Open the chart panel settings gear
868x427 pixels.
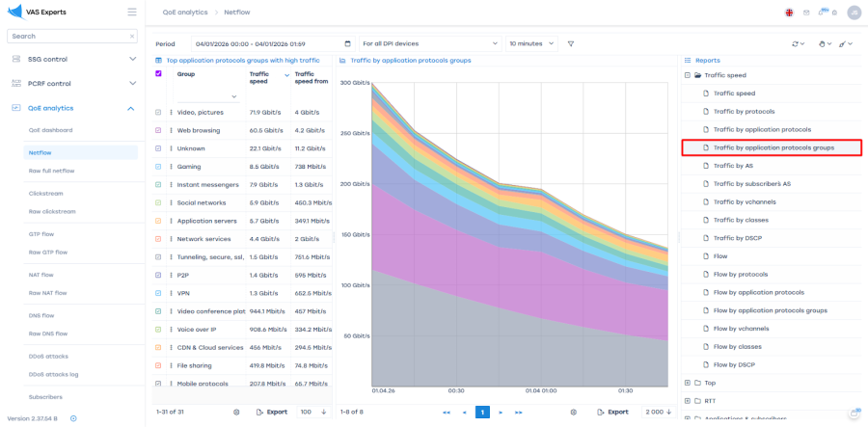pyautogui.click(x=573, y=412)
